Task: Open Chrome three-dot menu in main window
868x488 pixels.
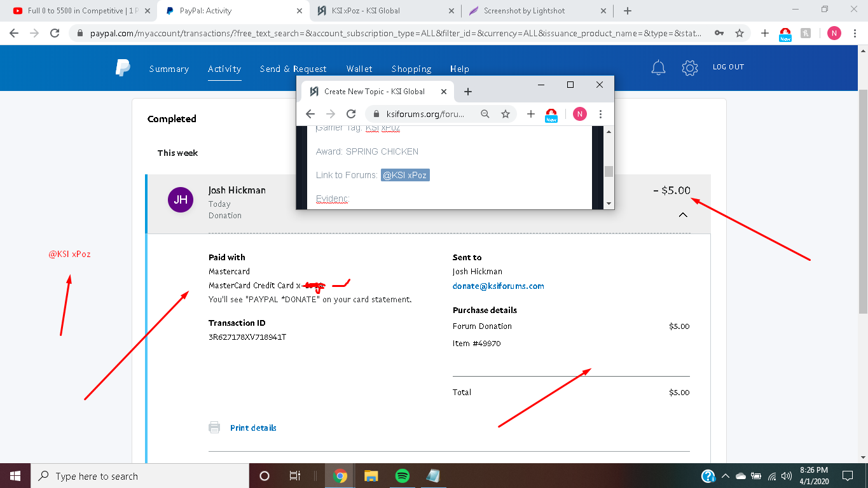Action: pos(854,33)
